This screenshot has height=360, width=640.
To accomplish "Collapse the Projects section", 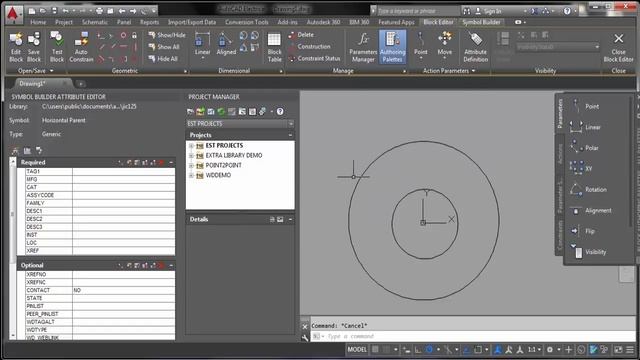I will click(290, 135).
